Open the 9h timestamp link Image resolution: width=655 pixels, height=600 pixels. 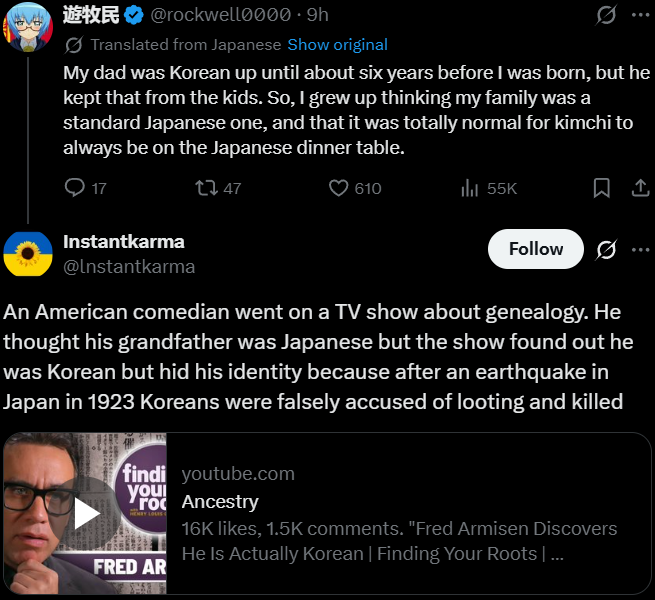317,15
